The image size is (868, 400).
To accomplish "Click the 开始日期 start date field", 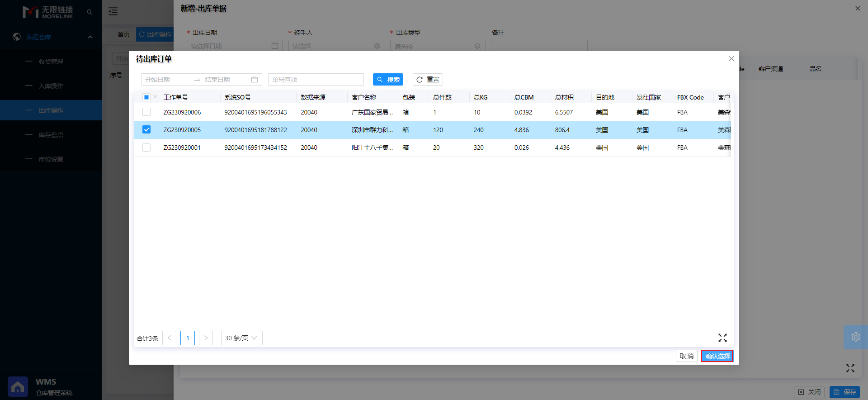I will 165,80.
